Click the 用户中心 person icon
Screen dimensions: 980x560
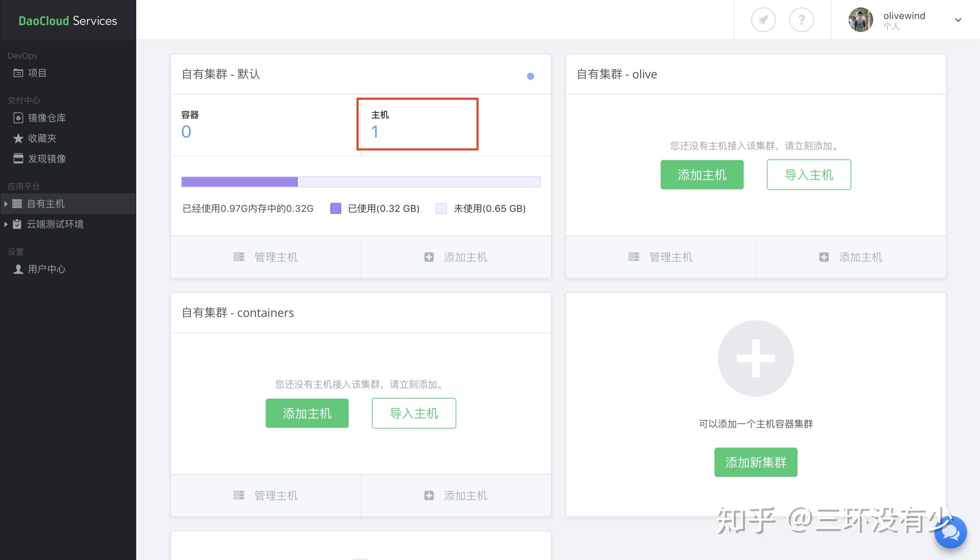pos(18,269)
